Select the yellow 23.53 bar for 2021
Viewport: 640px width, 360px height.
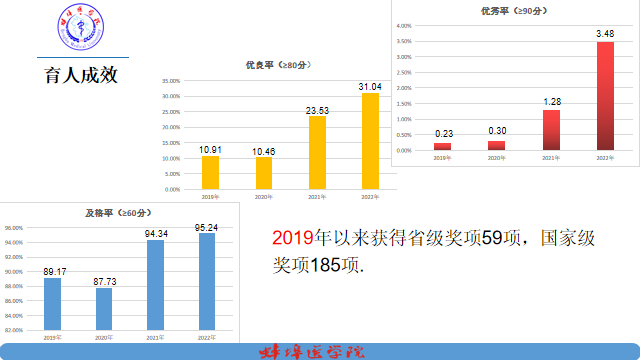pos(317,153)
